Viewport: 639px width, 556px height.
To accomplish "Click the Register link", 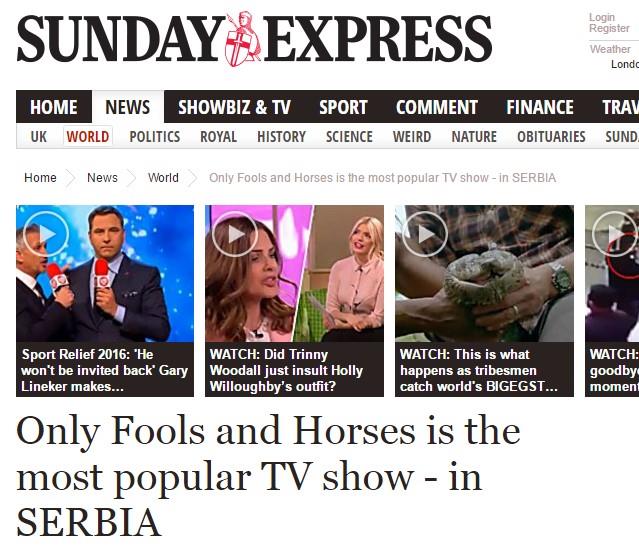I will click(609, 28).
